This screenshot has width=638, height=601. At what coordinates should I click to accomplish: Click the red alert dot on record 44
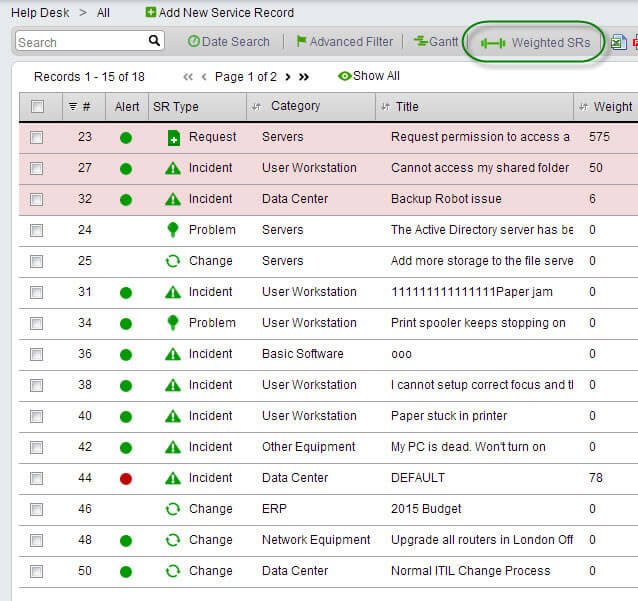click(x=126, y=478)
